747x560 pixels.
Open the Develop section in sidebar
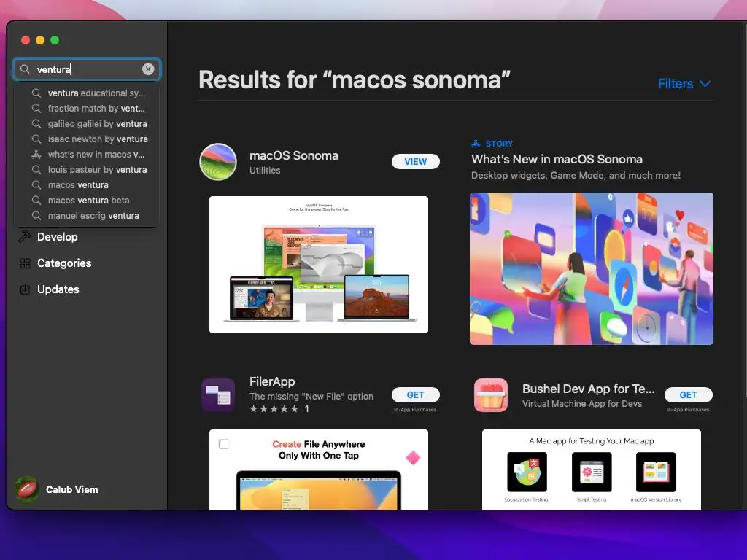pyautogui.click(x=57, y=237)
